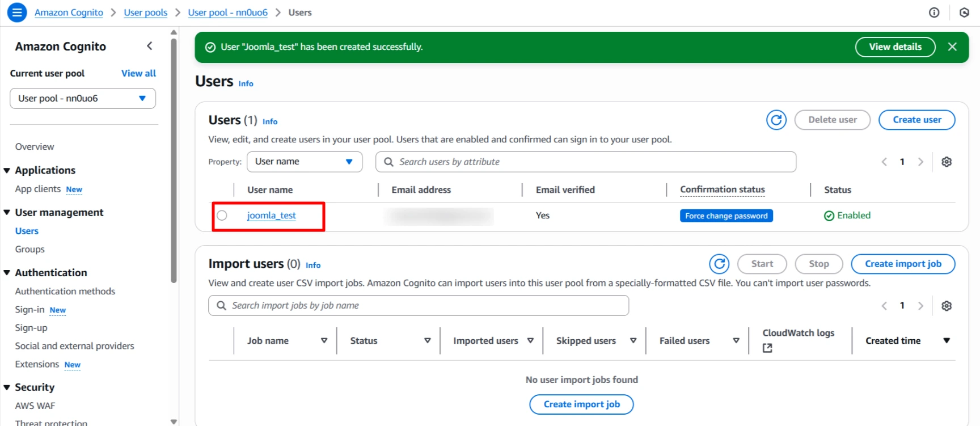Click the Force change password badge

(x=726, y=216)
